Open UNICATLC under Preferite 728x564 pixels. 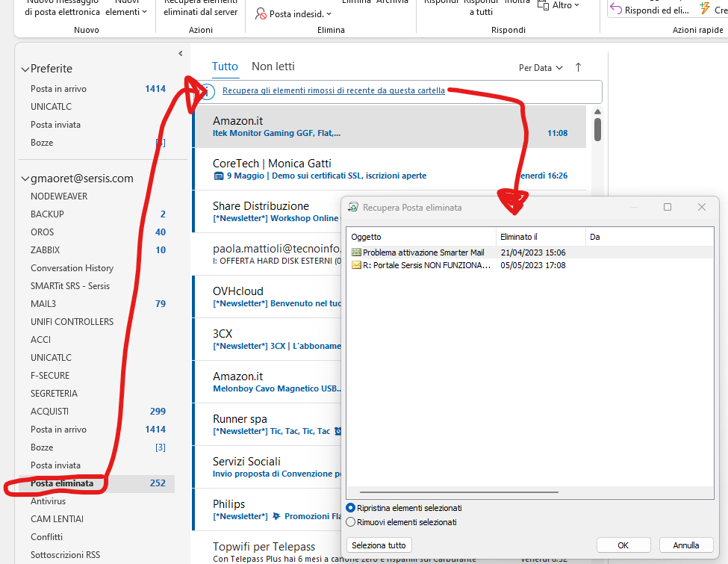coord(97,106)
